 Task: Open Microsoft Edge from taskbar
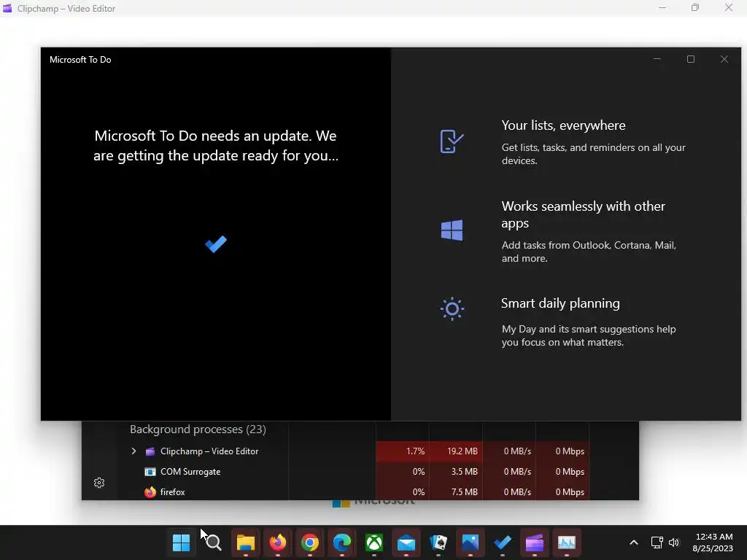click(x=342, y=542)
